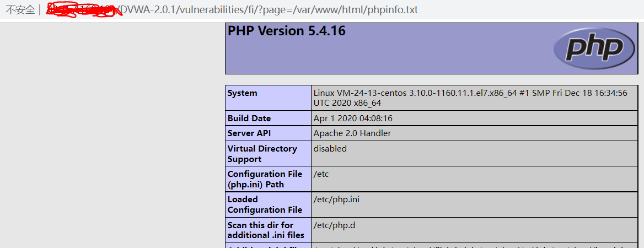Click Configuration File (php.ini) Path label

point(265,179)
